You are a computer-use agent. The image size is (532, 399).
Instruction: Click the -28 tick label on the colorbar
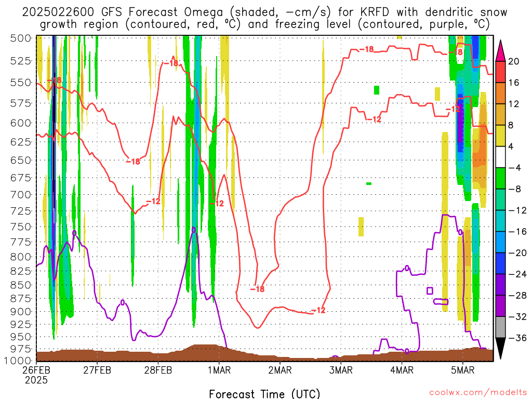(x=517, y=296)
